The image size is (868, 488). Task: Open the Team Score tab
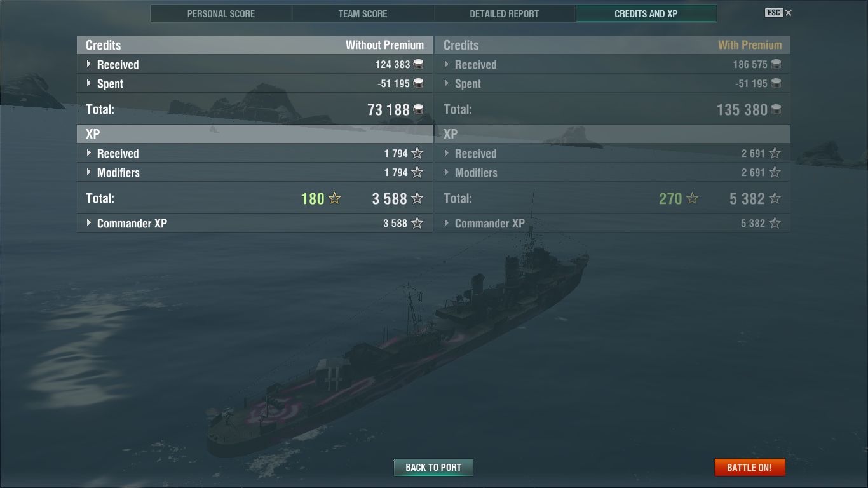tap(363, 13)
